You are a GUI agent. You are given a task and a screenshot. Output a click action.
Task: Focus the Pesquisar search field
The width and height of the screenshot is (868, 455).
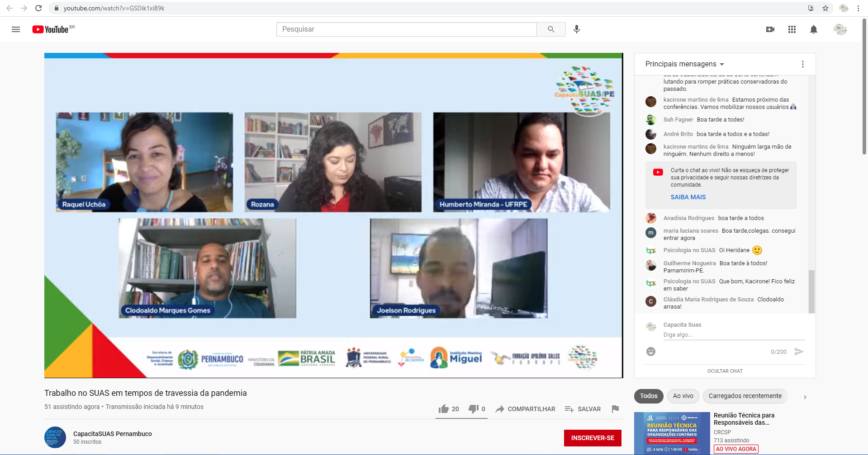(x=406, y=29)
